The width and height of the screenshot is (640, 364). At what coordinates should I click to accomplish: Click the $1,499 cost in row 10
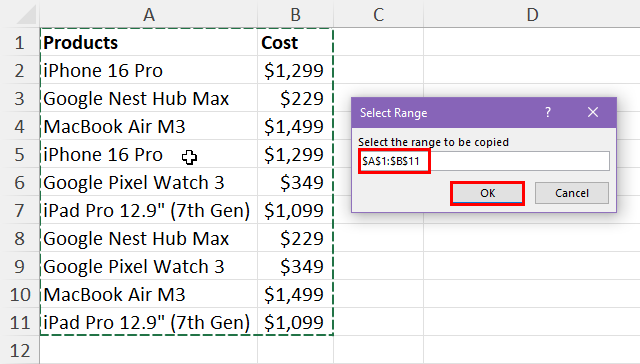click(x=296, y=294)
